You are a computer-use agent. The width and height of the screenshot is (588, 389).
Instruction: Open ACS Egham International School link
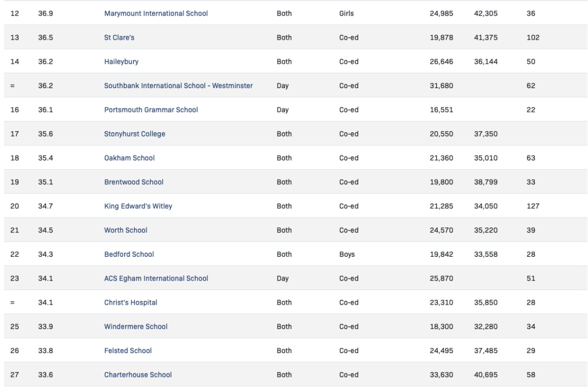pos(156,279)
